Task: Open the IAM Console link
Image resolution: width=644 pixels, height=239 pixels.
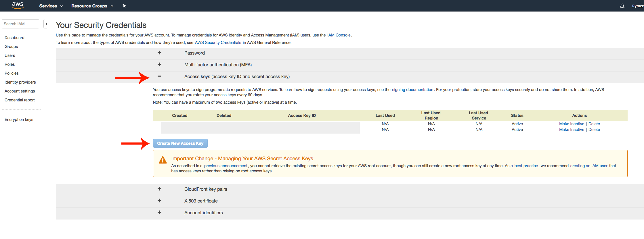Action: [339, 35]
